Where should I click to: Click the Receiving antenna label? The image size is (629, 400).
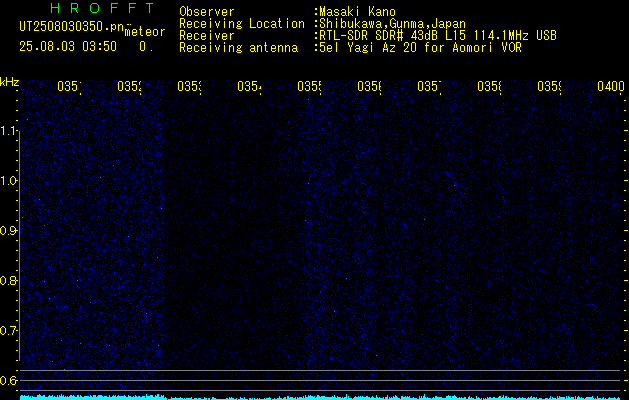[x=238, y=48]
